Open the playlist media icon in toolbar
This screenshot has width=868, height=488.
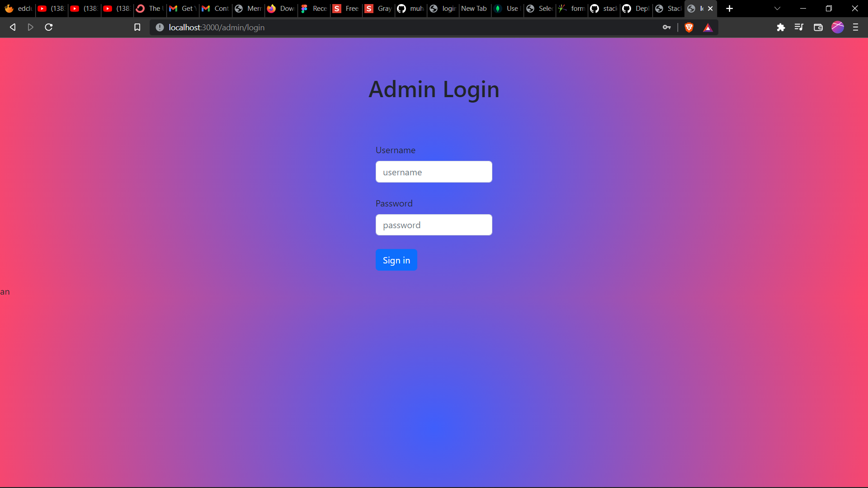pos(799,28)
